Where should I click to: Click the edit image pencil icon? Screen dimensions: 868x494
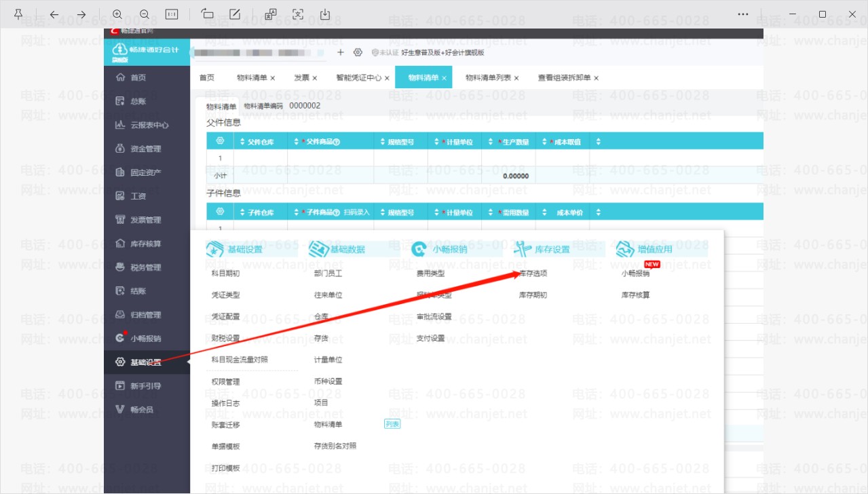pyautogui.click(x=235, y=14)
